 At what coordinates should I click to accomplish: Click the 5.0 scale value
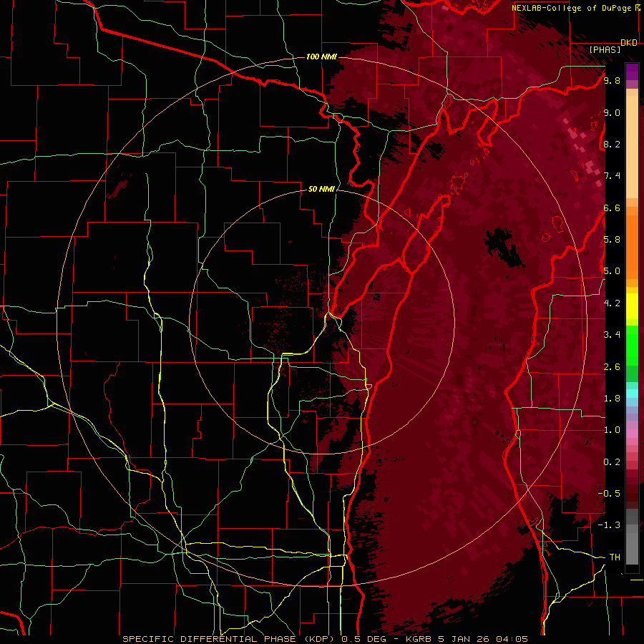612,271
